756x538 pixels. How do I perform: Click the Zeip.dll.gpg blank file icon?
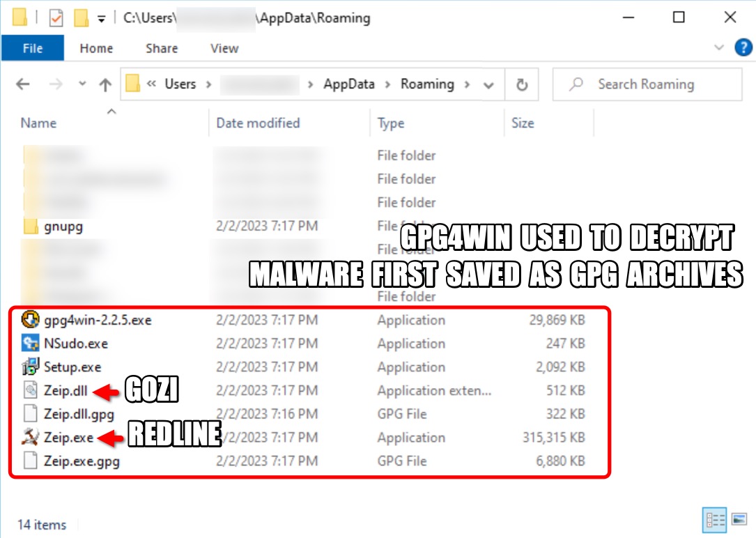pyautogui.click(x=31, y=414)
